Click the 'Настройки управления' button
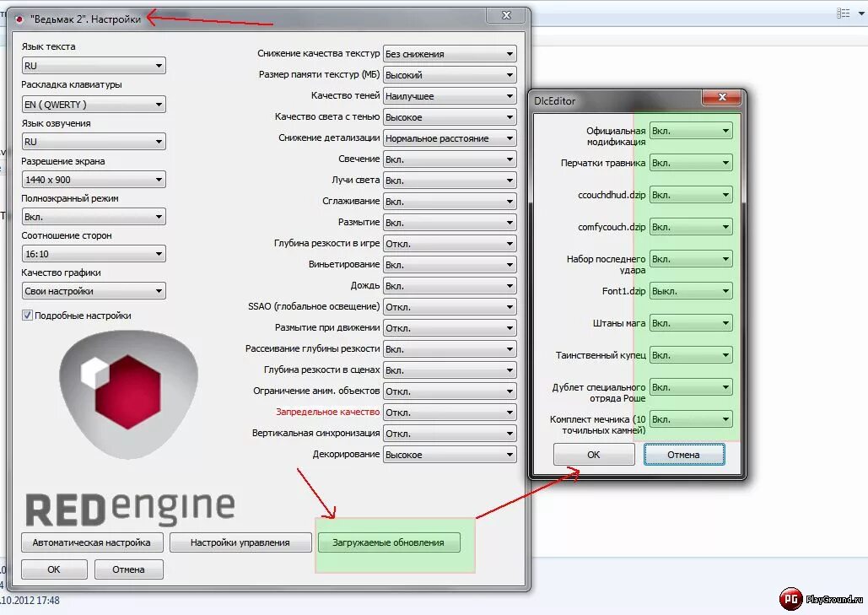This screenshot has width=868, height=615. pos(240,542)
